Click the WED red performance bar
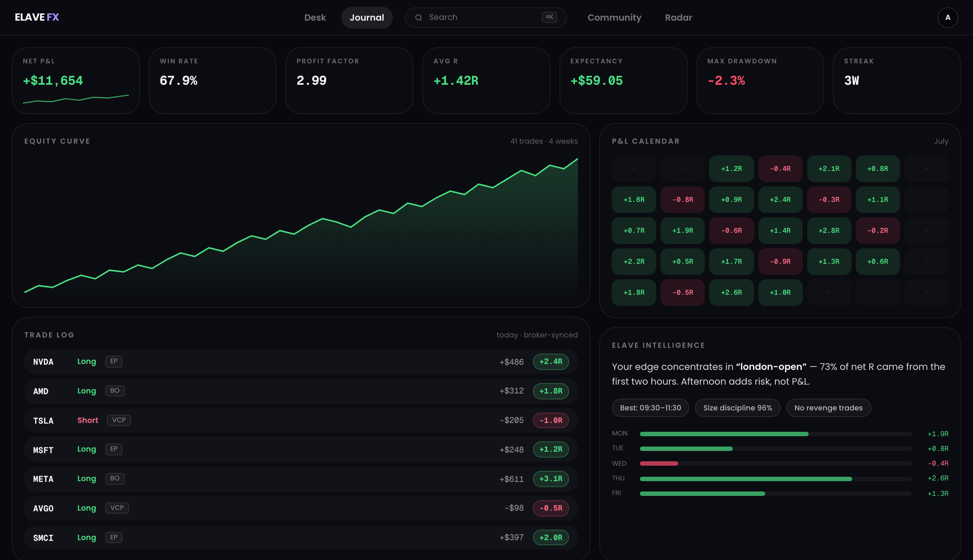973x560 pixels. point(659,463)
